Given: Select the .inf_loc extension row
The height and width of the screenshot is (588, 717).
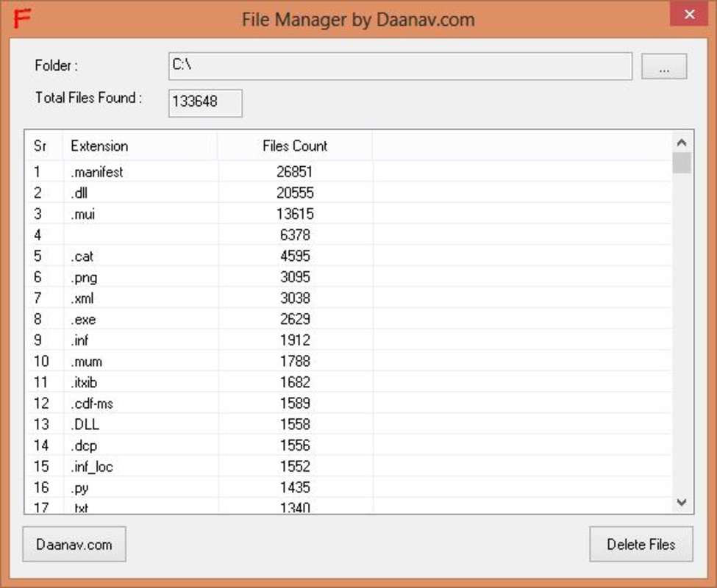Looking at the screenshot, I should [349, 466].
